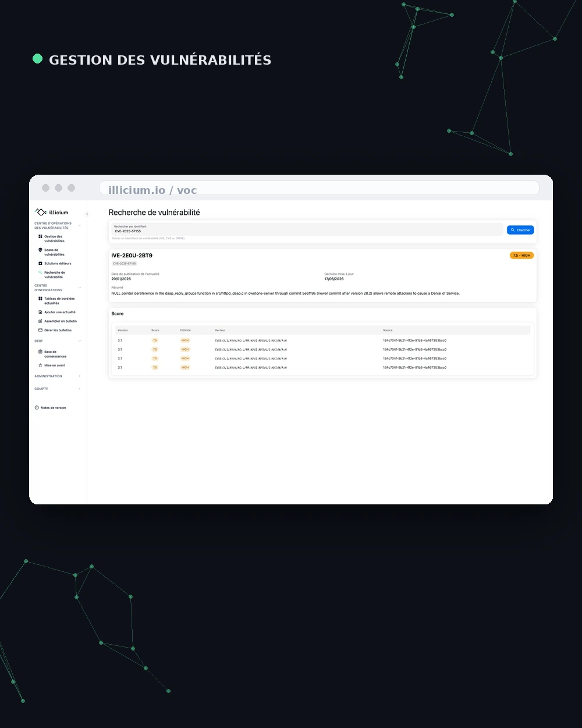This screenshot has height=728, width=582.
Task: Click the Dernière mise à jour label
Action: tap(339, 274)
